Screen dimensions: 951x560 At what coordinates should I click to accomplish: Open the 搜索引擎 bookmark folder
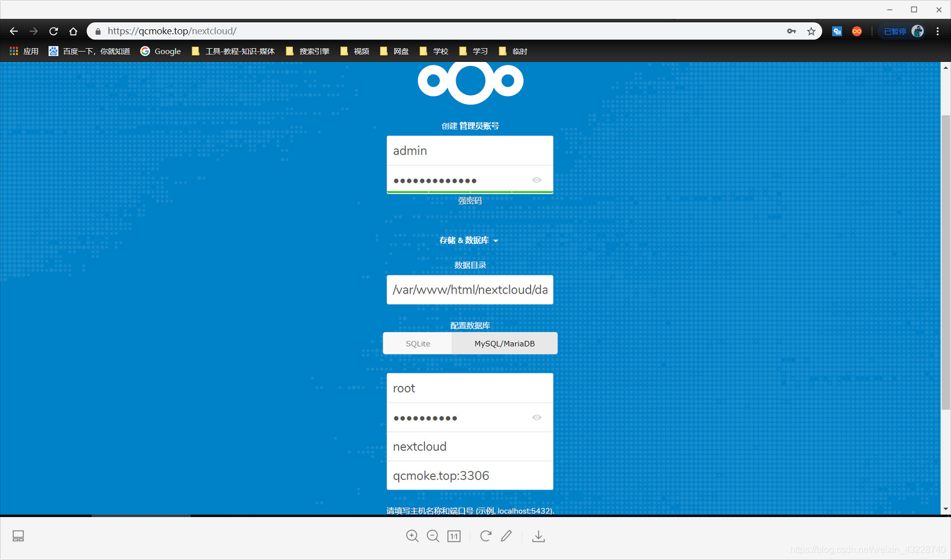click(308, 52)
